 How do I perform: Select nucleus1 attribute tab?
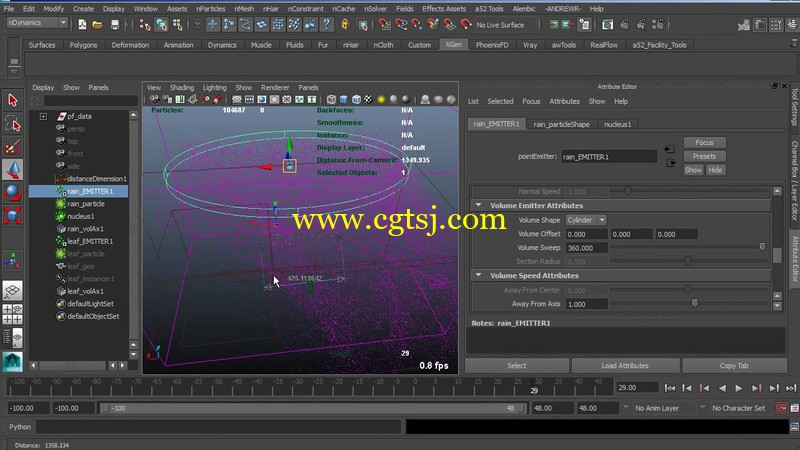[617, 124]
